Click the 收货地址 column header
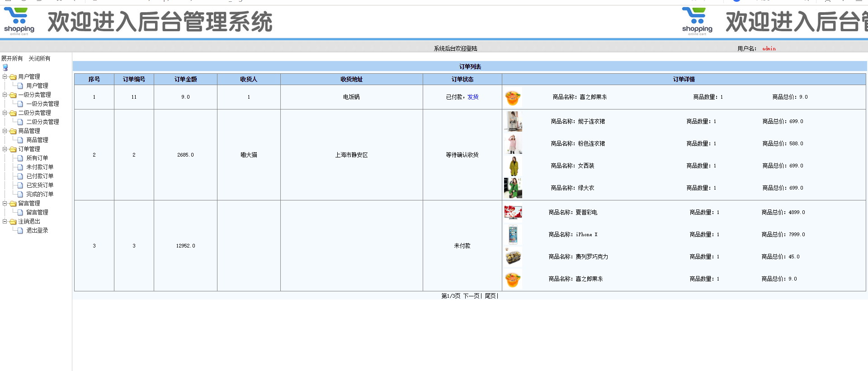This screenshot has width=868, height=371. pyautogui.click(x=351, y=79)
